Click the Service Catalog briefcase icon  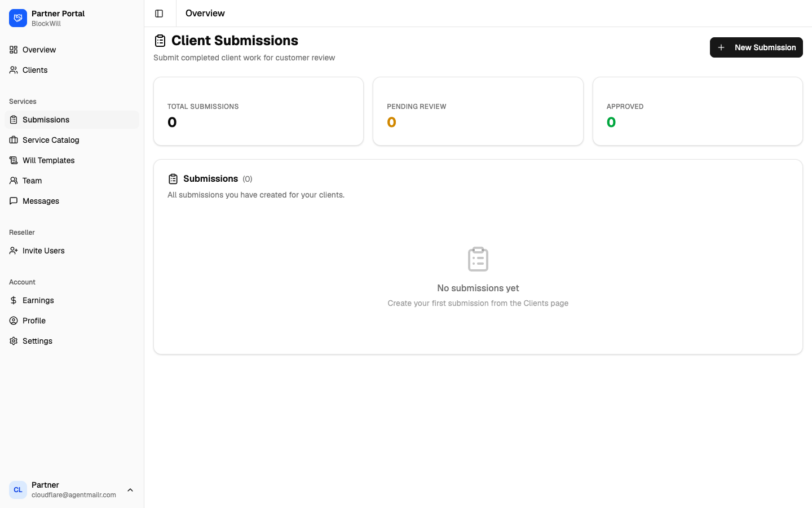coord(14,140)
